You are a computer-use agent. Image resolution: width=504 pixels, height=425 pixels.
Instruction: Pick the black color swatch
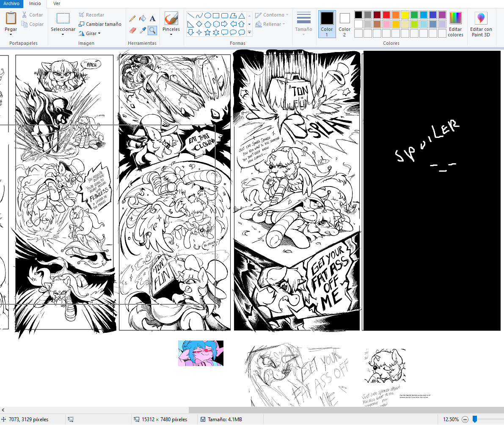coord(358,15)
